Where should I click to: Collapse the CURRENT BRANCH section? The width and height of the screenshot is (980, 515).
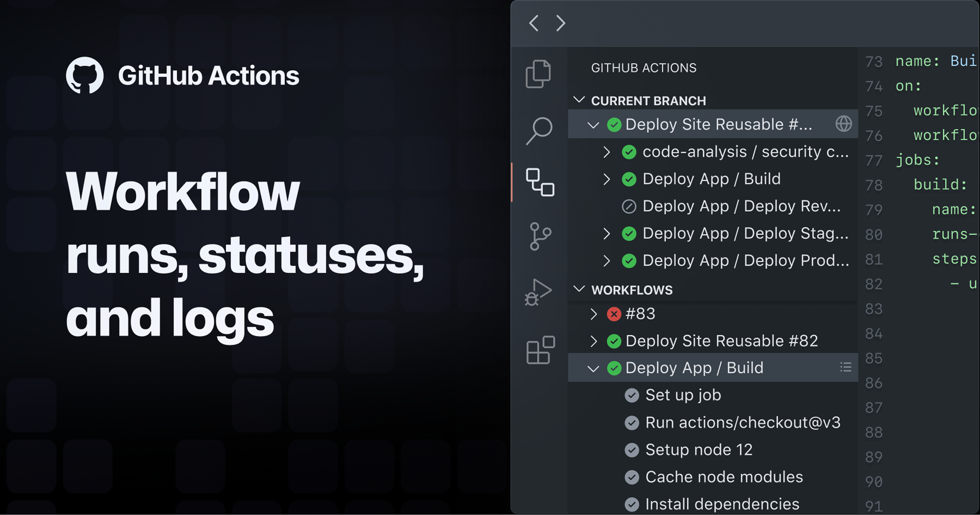pos(579,100)
